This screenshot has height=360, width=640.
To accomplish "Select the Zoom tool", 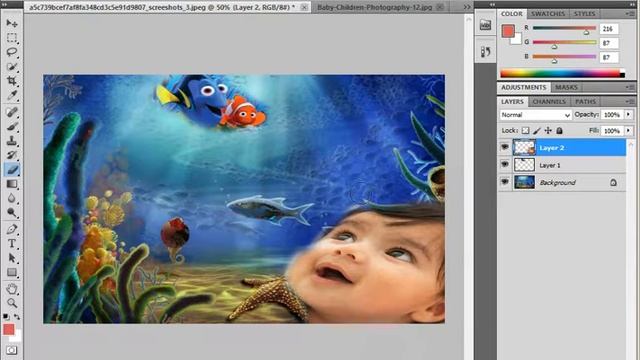I will point(12,303).
